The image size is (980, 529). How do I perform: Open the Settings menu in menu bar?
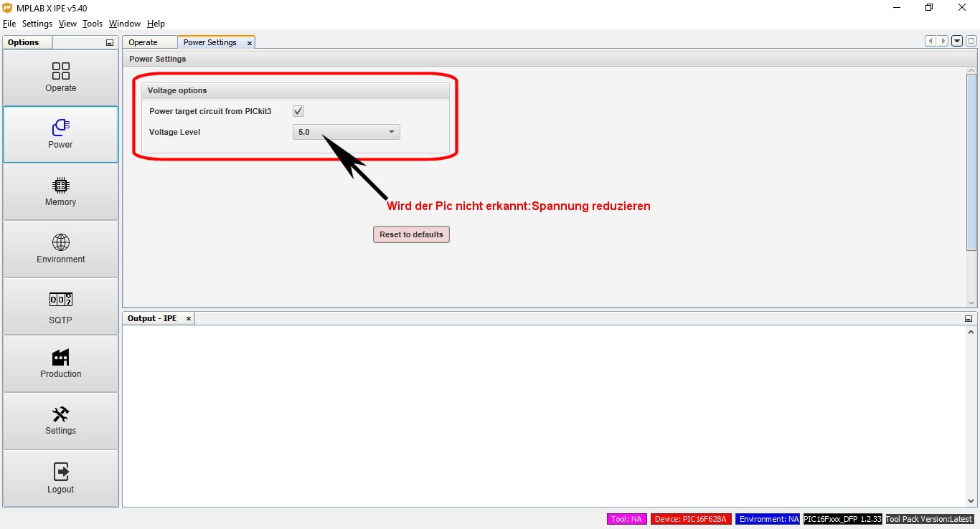click(37, 24)
